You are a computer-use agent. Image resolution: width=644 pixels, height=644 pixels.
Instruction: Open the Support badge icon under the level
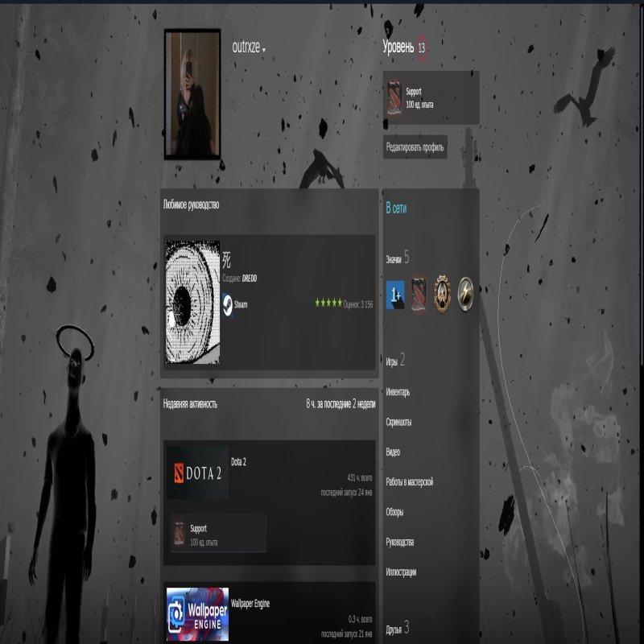click(x=394, y=97)
